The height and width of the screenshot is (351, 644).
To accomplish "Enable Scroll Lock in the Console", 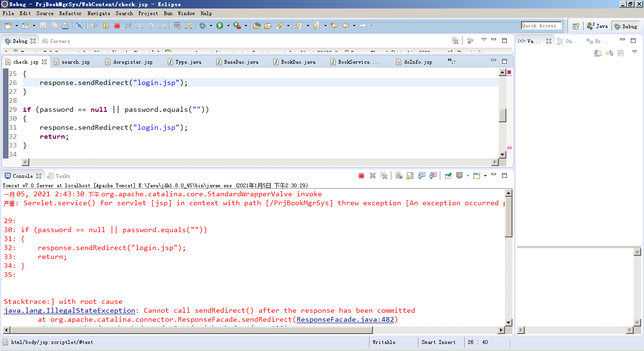I will (x=410, y=175).
